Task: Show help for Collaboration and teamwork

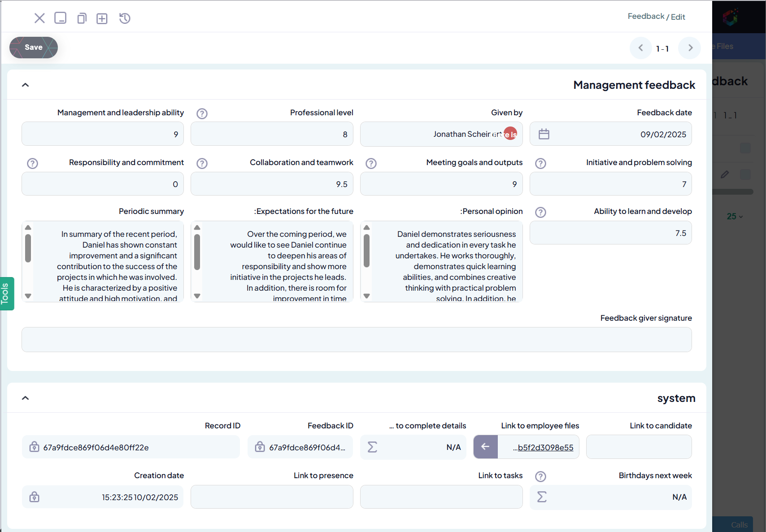Action: click(x=202, y=163)
